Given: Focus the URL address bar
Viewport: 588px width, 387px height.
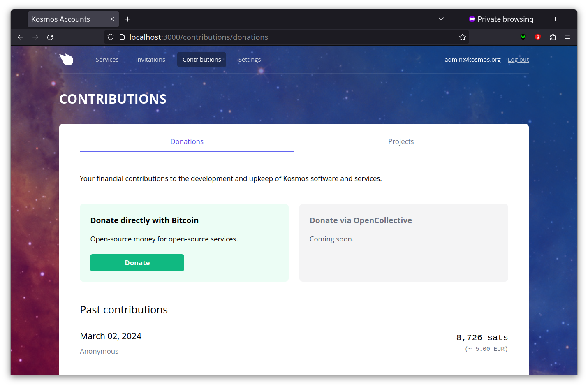Looking at the screenshot, I should [x=288, y=37].
